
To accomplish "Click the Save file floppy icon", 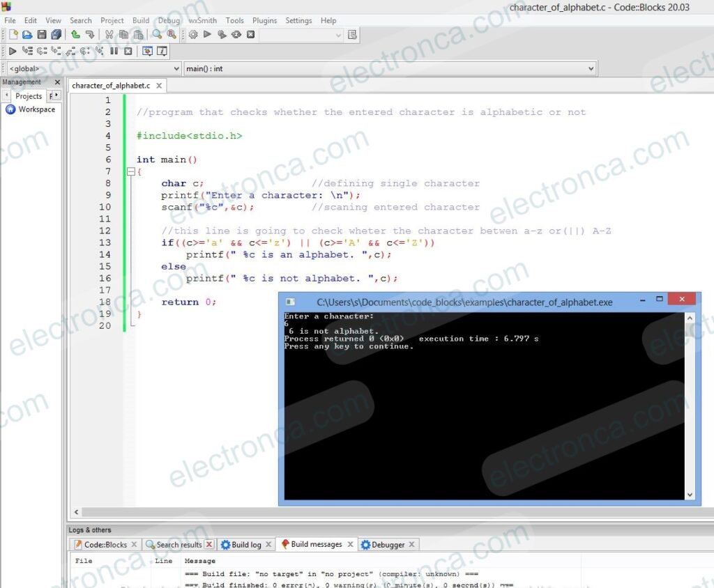I will click(41, 35).
